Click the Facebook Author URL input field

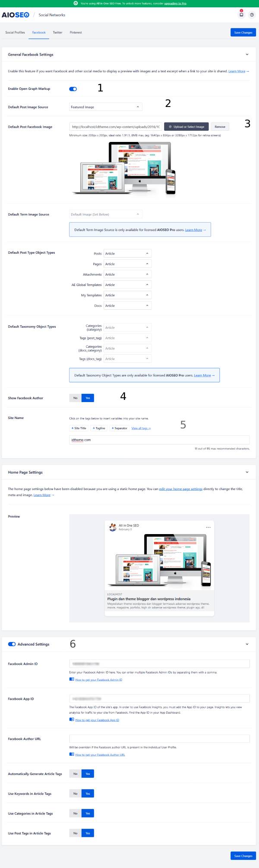[159, 739]
